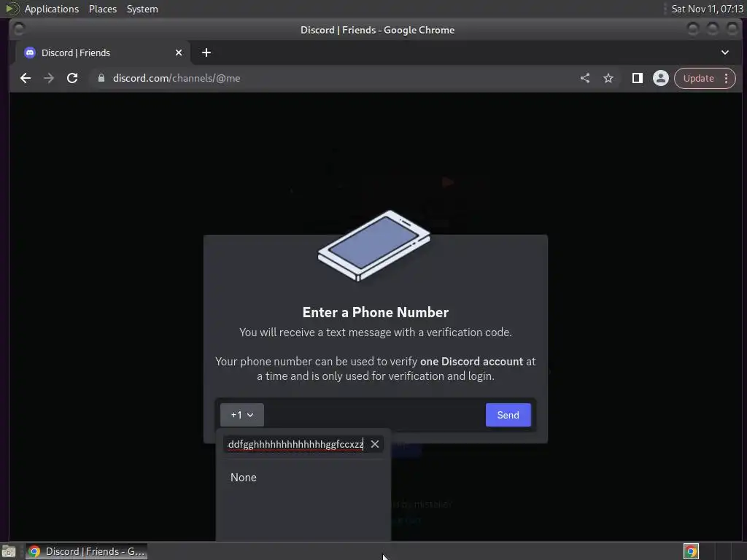The image size is (747, 560).
Task: Click the window menu button on title bar
Action: point(19,29)
